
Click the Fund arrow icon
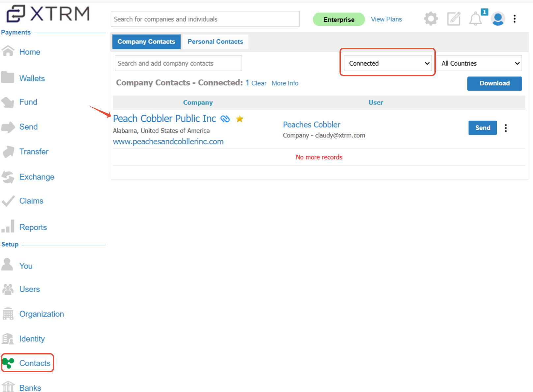(8, 102)
